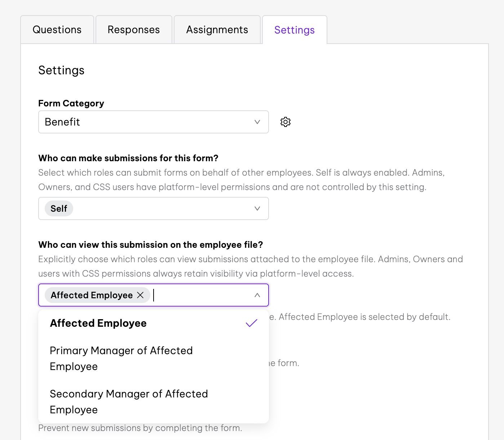The image size is (504, 440).
Task: Click the chevron in the submissions roles field
Action: tap(257, 208)
